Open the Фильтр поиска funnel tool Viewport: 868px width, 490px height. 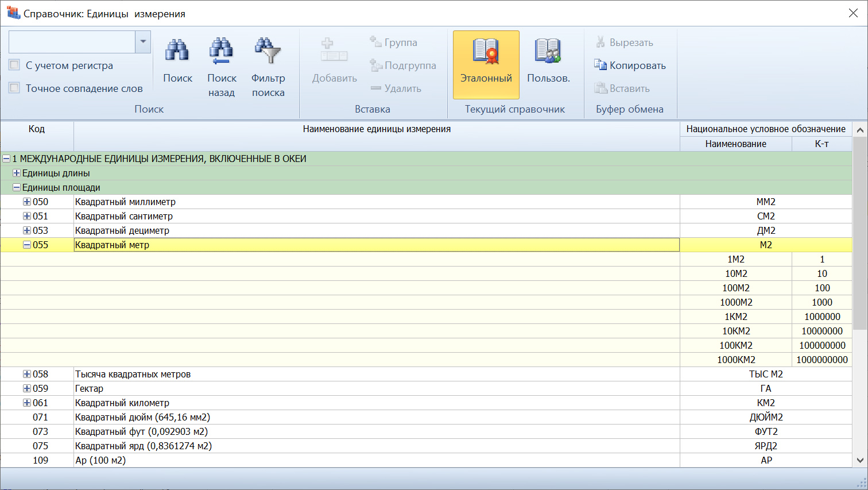268,51
